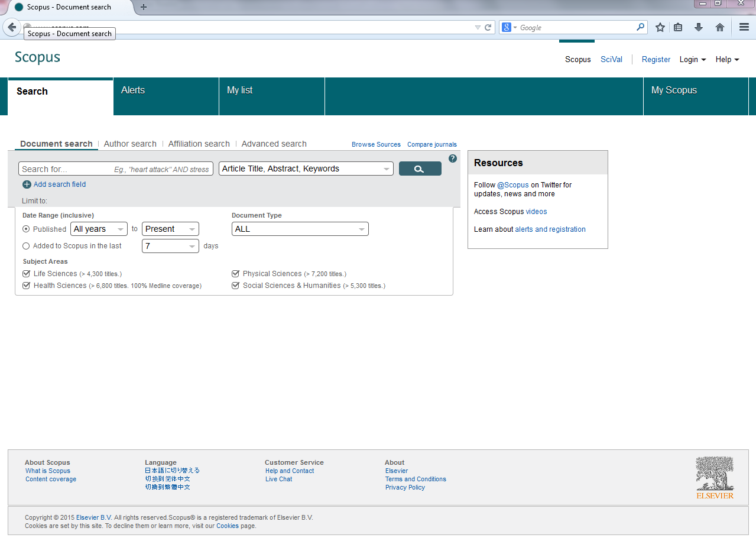Open the Scopus videos link
Screen dimensions: 756x541
(x=537, y=212)
